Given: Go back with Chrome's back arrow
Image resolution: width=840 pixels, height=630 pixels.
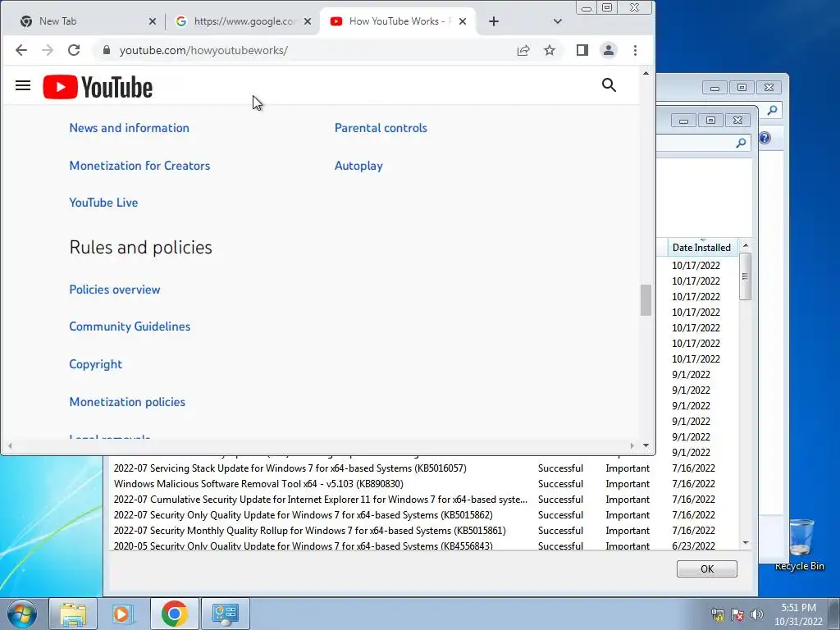Looking at the screenshot, I should [21, 50].
